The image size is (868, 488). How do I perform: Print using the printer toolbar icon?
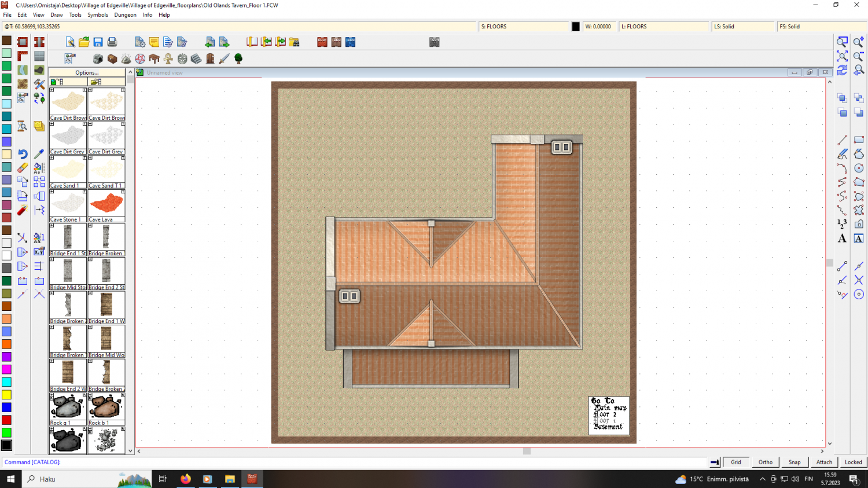(x=112, y=42)
